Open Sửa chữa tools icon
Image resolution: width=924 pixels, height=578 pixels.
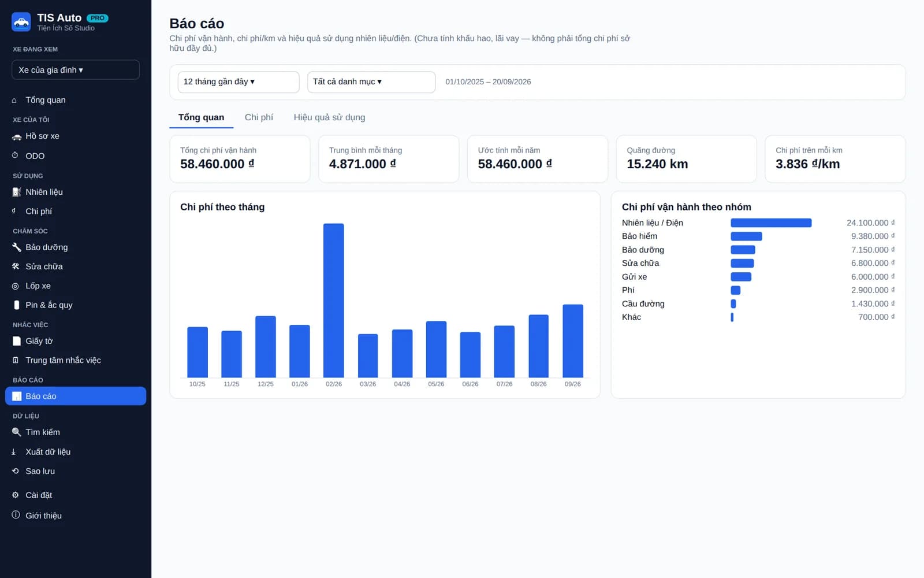16,266
